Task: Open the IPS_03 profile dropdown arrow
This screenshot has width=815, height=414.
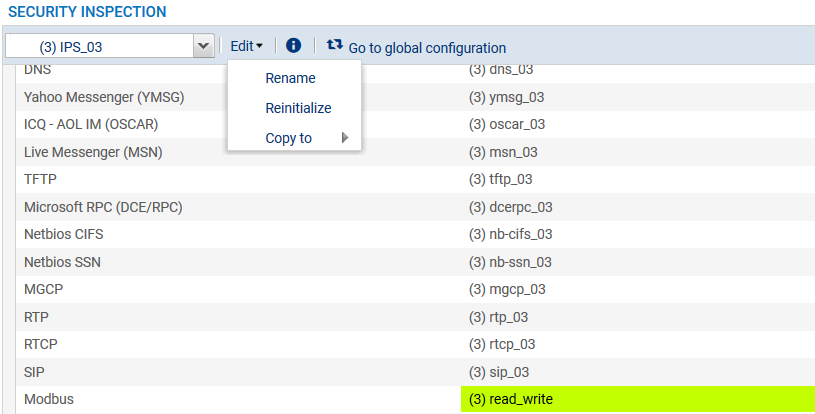Action: tap(202, 46)
